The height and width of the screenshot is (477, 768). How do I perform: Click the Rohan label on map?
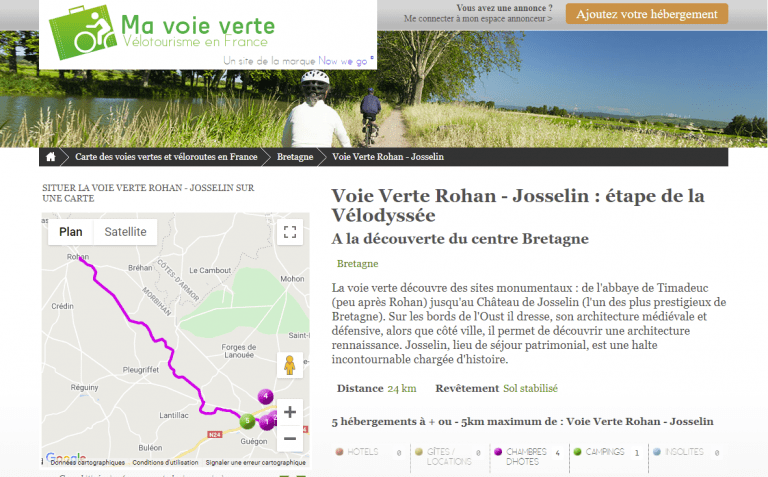point(78,257)
